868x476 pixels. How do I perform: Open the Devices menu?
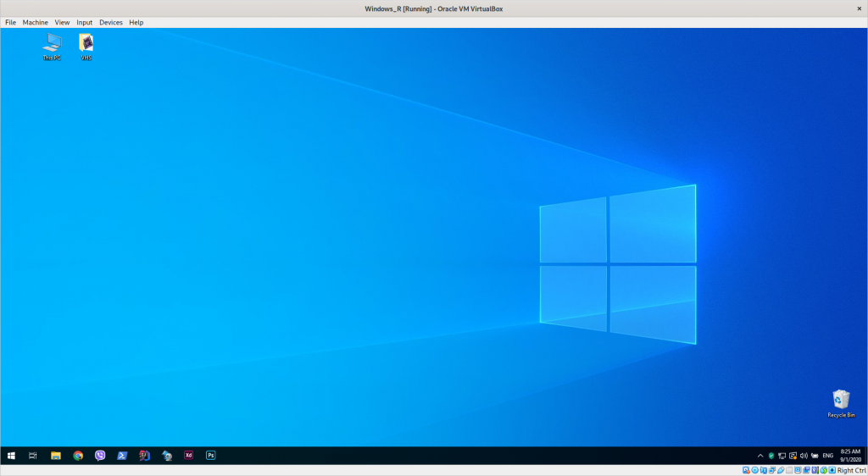click(111, 22)
